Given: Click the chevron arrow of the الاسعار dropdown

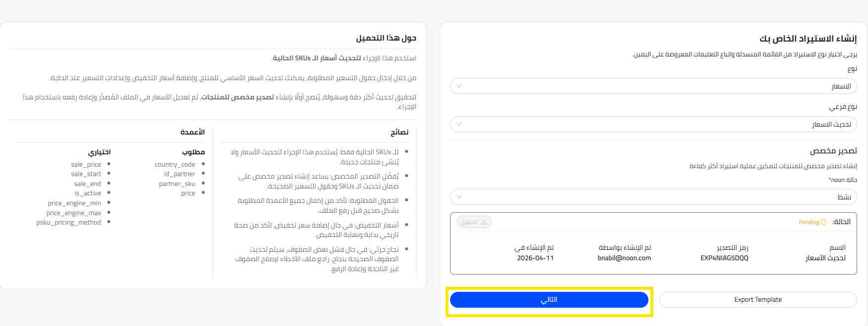Looking at the screenshot, I should (459, 86).
